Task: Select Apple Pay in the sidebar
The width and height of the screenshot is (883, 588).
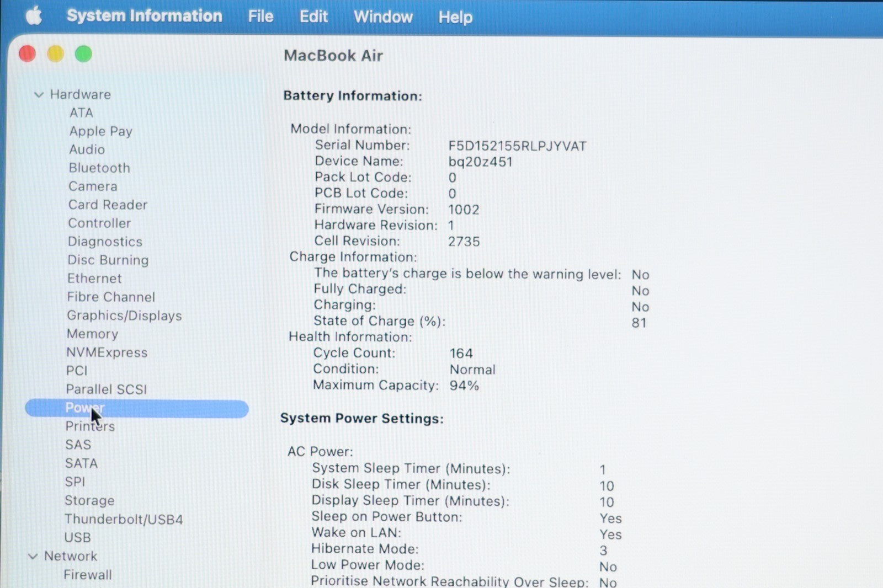Action: tap(100, 131)
